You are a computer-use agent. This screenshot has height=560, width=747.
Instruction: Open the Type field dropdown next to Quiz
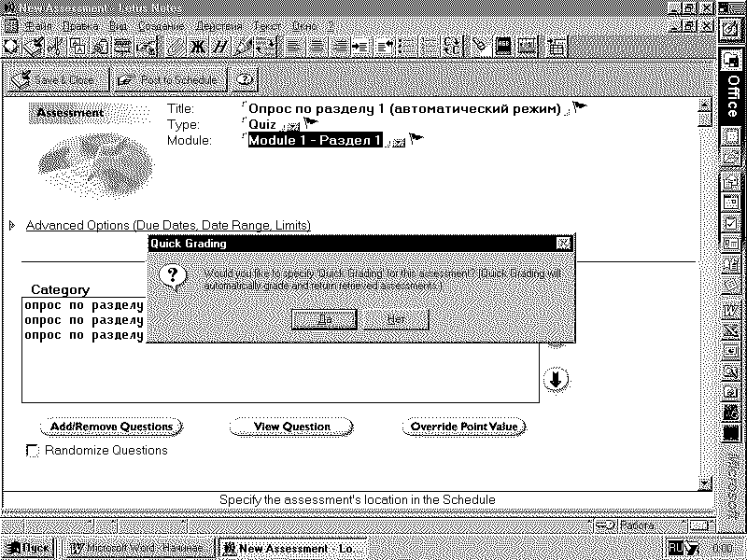(293, 125)
